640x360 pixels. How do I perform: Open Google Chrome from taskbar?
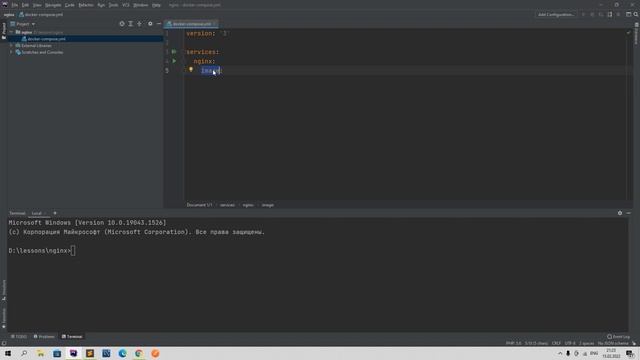139,353
